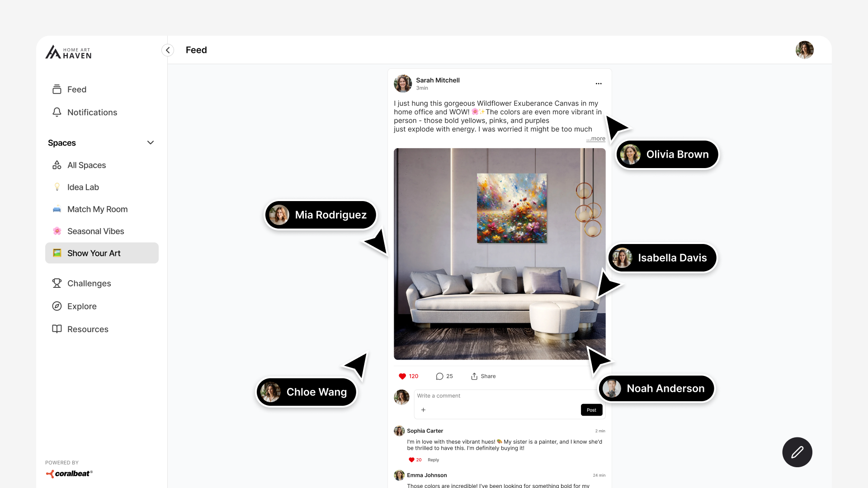Expand post text with ...more
Screen dimensions: 868x488
(x=596, y=139)
